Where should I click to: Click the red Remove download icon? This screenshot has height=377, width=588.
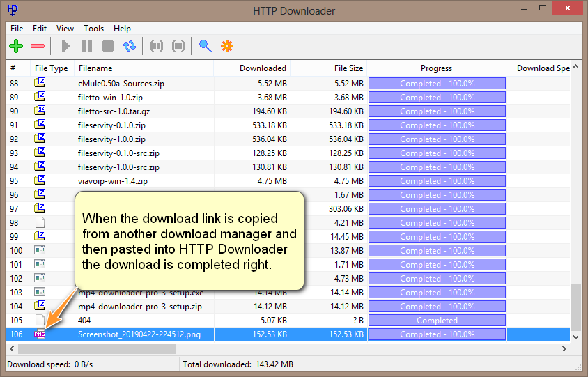[x=38, y=46]
